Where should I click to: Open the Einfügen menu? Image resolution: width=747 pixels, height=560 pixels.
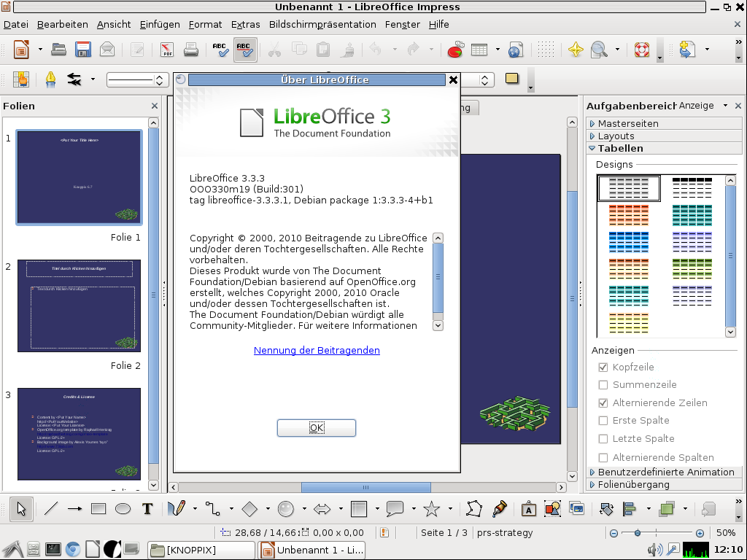159,24
